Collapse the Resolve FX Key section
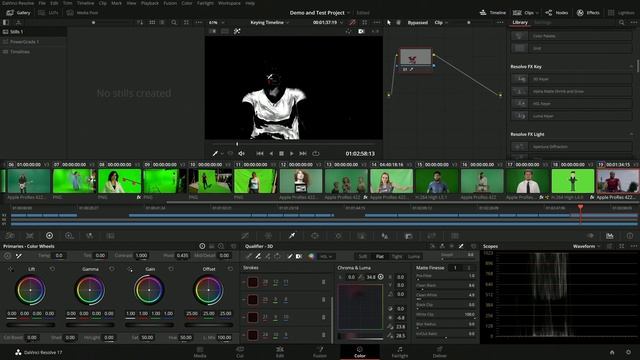 tap(631, 66)
